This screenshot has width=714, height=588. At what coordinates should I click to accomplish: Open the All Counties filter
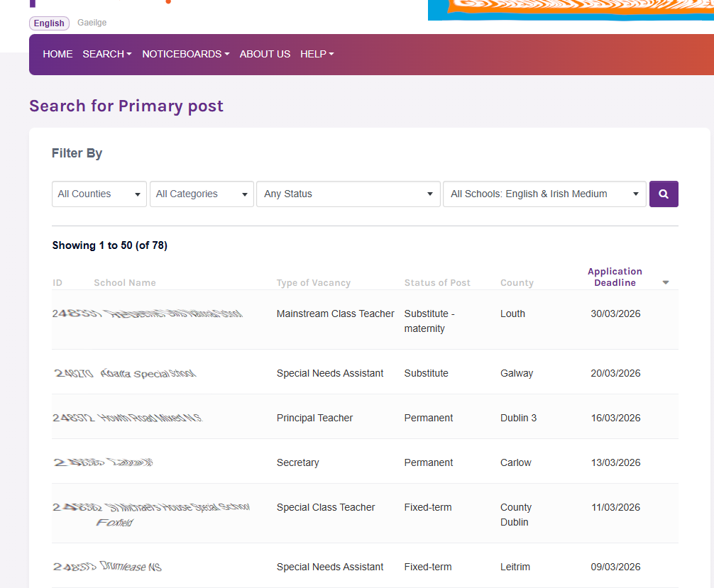point(99,194)
